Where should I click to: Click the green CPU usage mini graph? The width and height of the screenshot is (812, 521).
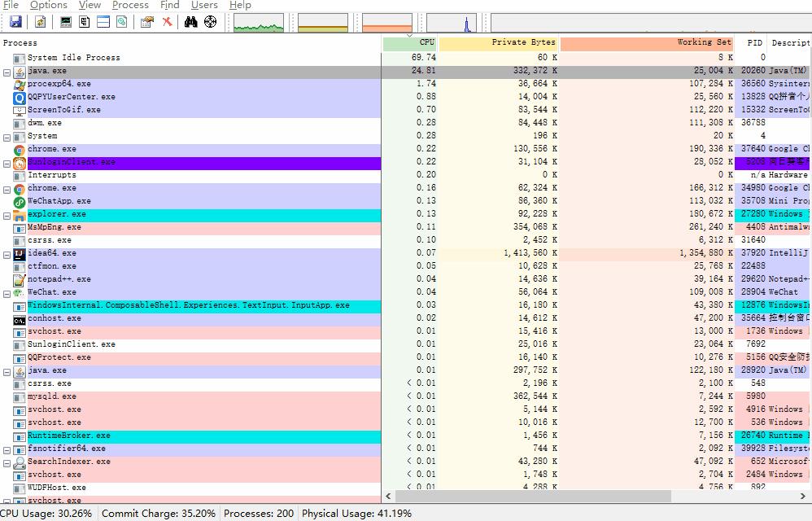259,23
